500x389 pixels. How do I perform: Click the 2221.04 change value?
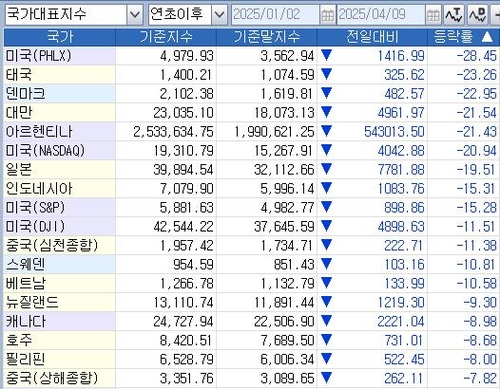(401, 322)
